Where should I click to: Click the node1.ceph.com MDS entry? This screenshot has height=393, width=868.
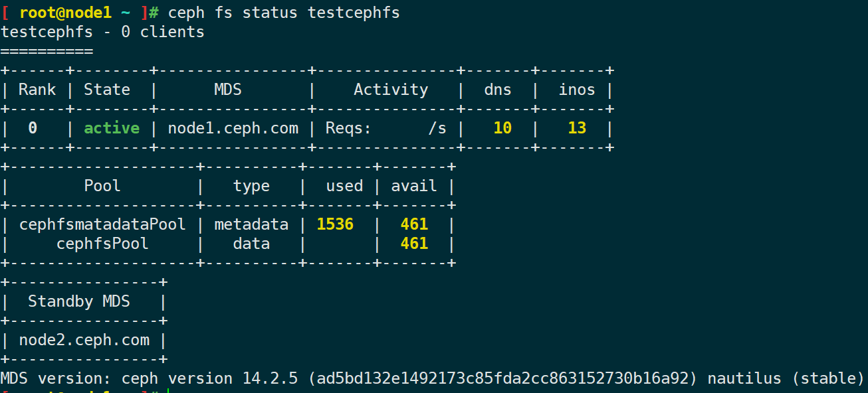(233, 128)
